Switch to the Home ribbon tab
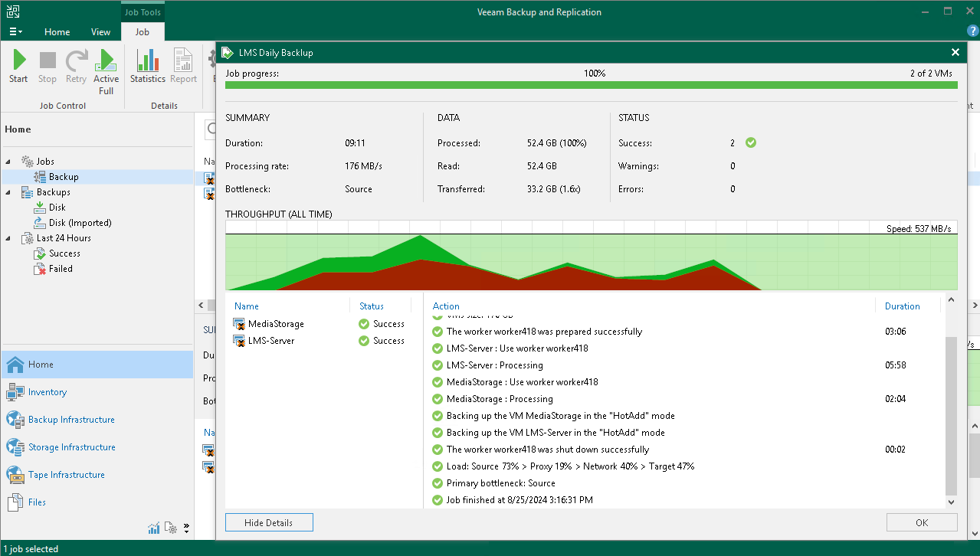The image size is (980, 556). pos(57,32)
